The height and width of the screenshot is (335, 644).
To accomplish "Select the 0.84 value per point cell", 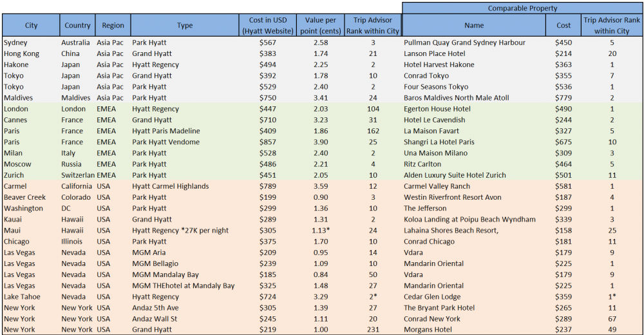I will coord(320,275).
